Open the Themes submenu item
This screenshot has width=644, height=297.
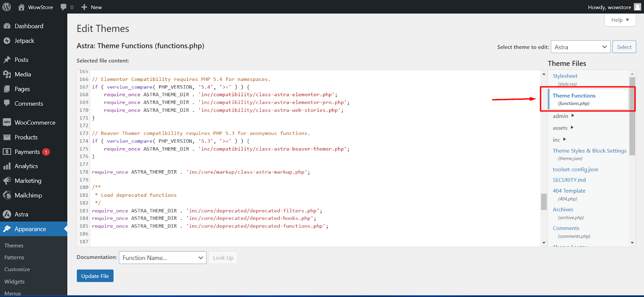(x=14, y=245)
